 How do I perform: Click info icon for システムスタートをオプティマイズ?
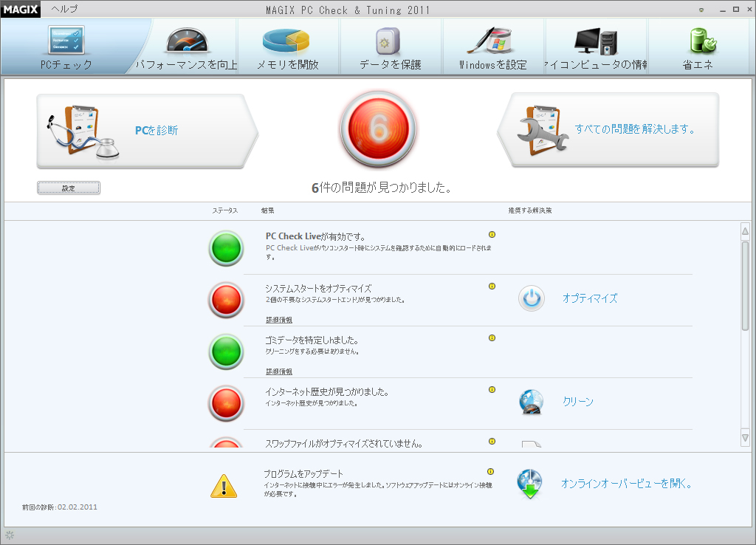point(492,286)
